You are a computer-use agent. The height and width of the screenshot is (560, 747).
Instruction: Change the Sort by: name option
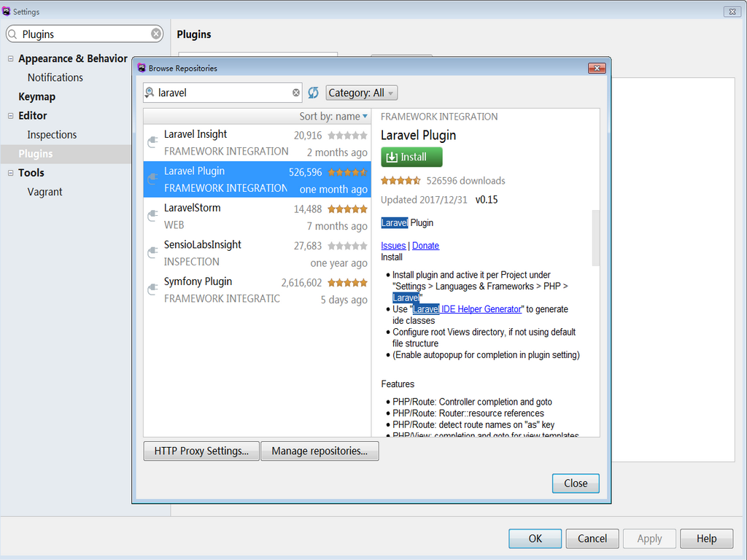pos(333,116)
